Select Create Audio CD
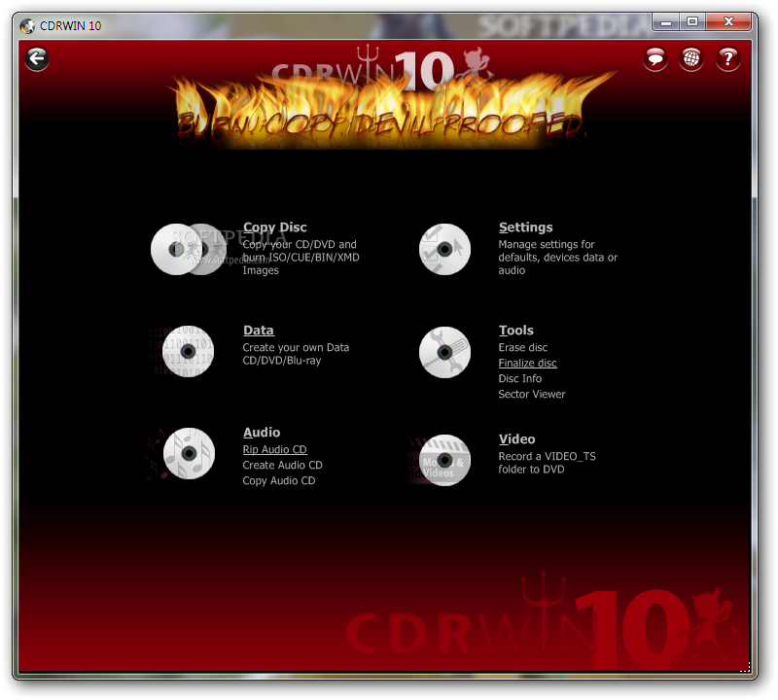The width and height of the screenshot is (778, 700). click(x=282, y=466)
